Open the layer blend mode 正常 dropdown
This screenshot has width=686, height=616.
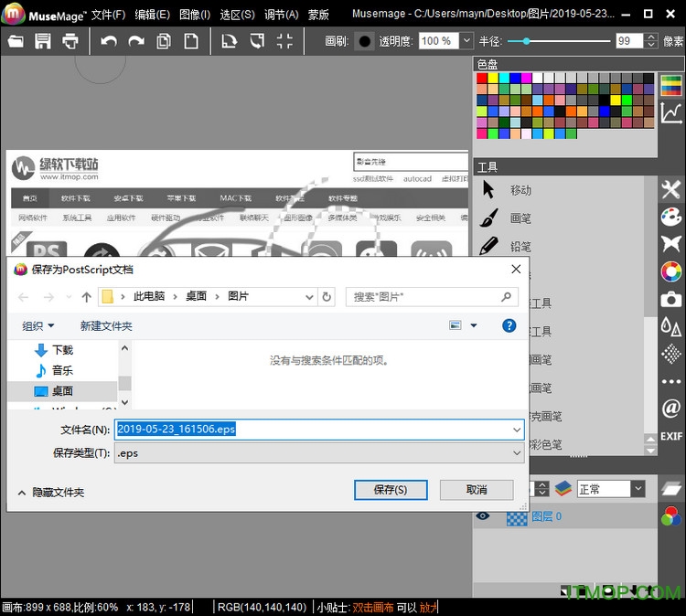click(638, 488)
